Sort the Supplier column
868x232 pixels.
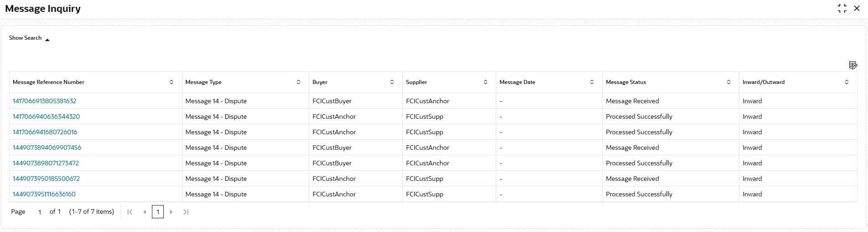coord(485,82)
